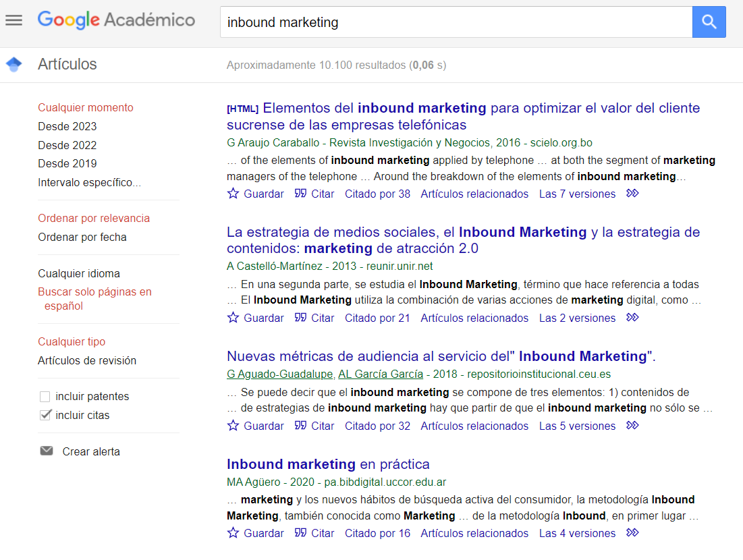The image size is (743, 560).
Task: Click Citado por 32 link
Action: tap(378, 426)
